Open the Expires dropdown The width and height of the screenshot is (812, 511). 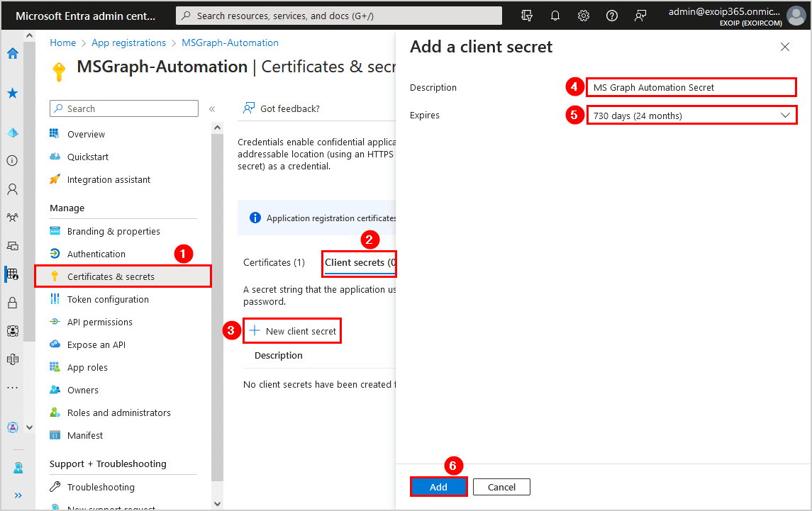tap(691, 116)
